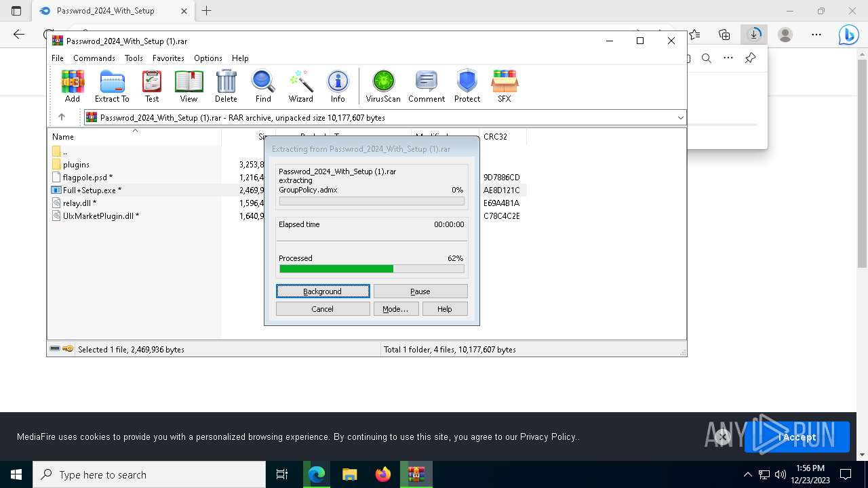Show hidden system tray icons

tap(747, 474)
